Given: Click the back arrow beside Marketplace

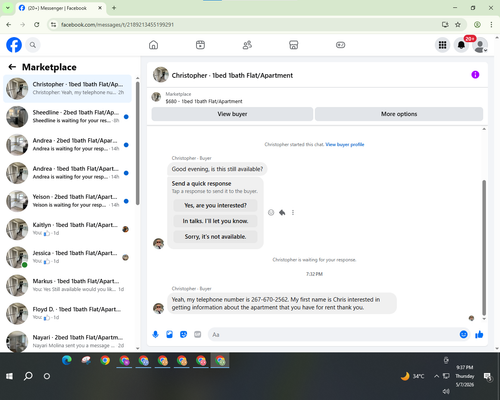Looking at the screenshot, I should [12, 67].
